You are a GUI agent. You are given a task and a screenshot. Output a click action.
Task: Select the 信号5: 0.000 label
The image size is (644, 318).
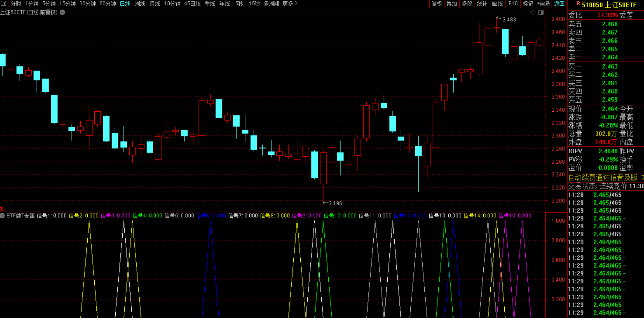tap(179, 216)
